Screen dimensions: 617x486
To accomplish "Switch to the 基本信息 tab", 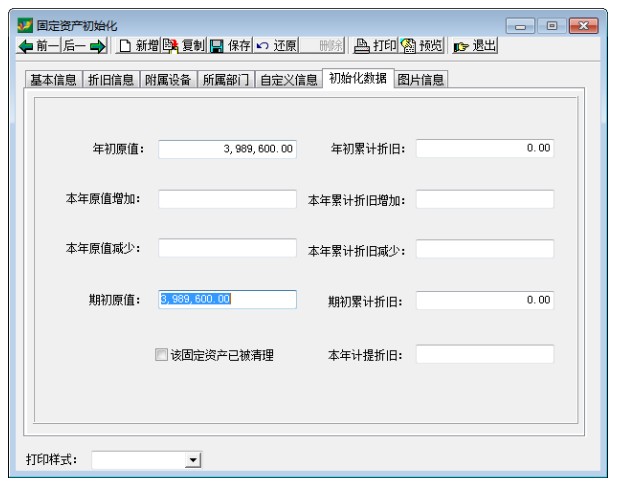I will pos(54,79).
